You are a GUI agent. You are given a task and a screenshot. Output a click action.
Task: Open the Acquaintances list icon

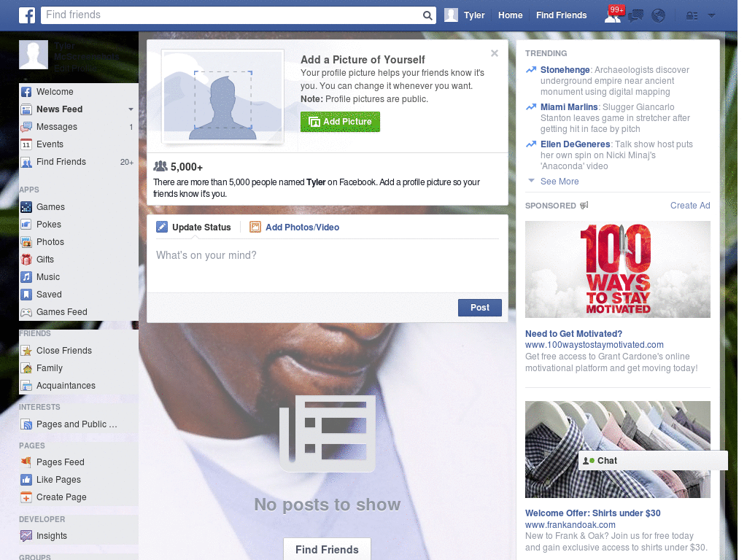point(26,386)
